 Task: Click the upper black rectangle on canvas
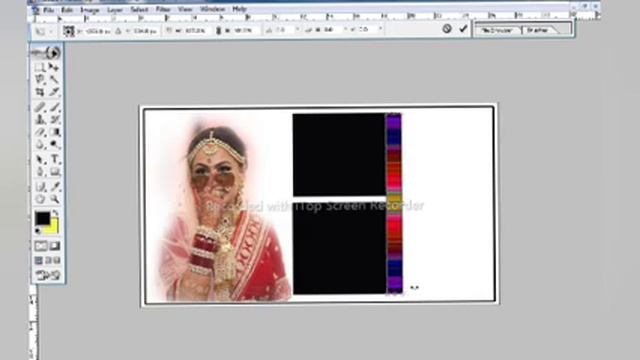pos(339,155)
